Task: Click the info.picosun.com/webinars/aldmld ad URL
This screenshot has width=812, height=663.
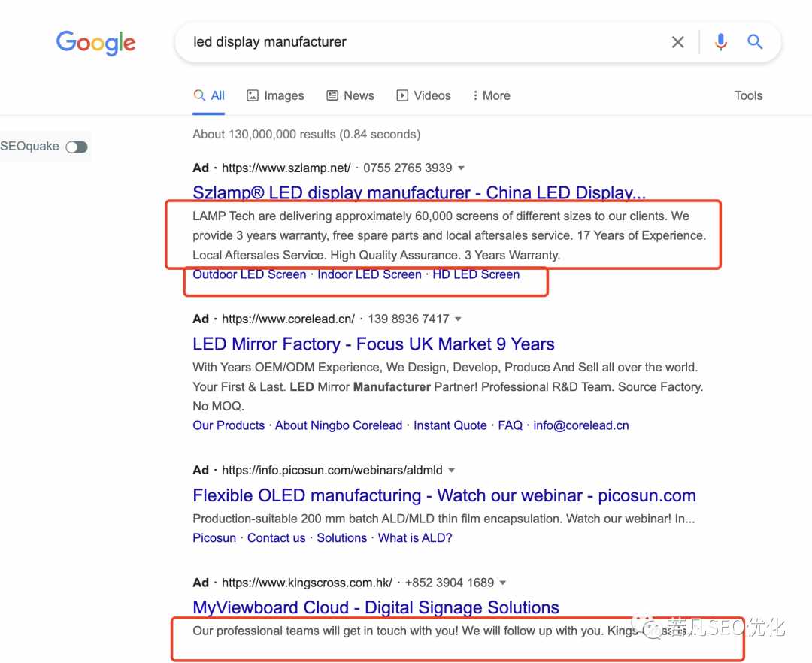Action: point(332,471)
